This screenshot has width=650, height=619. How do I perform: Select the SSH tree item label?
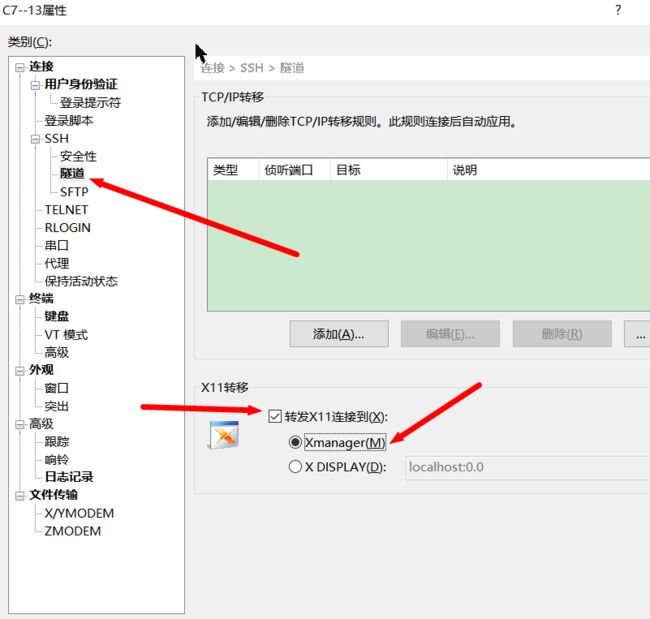pos(56,138)
